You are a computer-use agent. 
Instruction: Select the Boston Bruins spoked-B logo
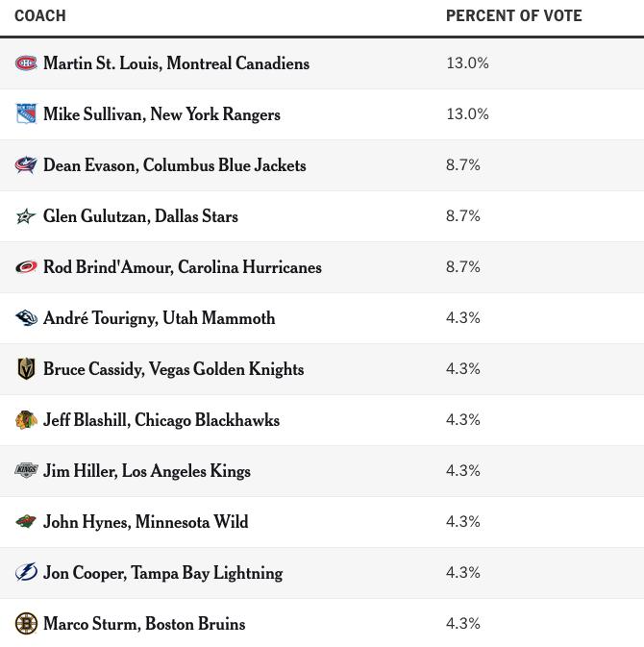pos(26,624)
